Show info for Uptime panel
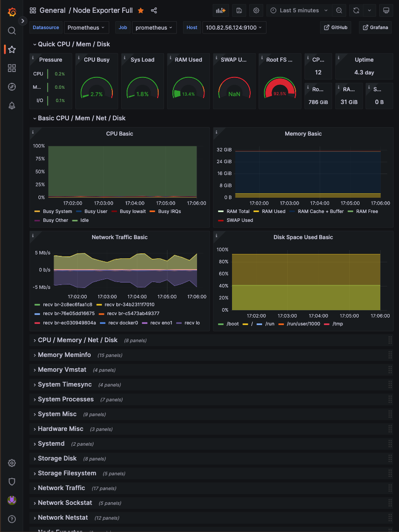This screenshot has height=532, width=399. point(338,58)
